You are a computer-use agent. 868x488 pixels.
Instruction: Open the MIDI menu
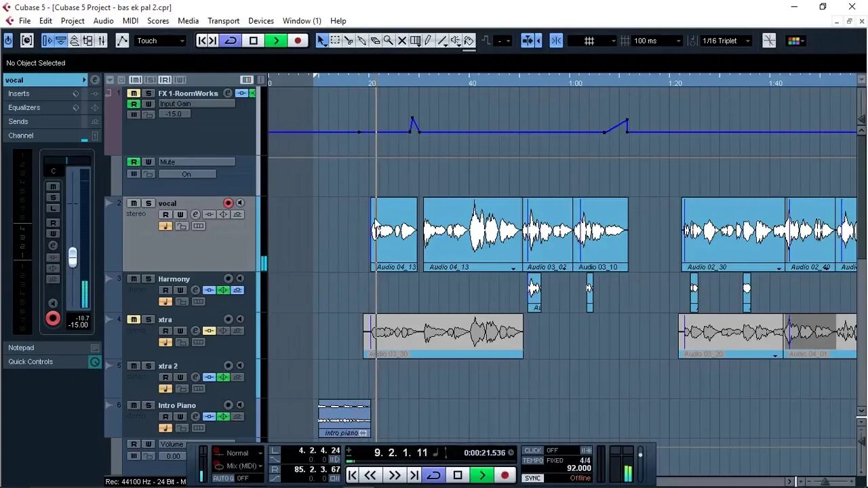click(130, 21)
